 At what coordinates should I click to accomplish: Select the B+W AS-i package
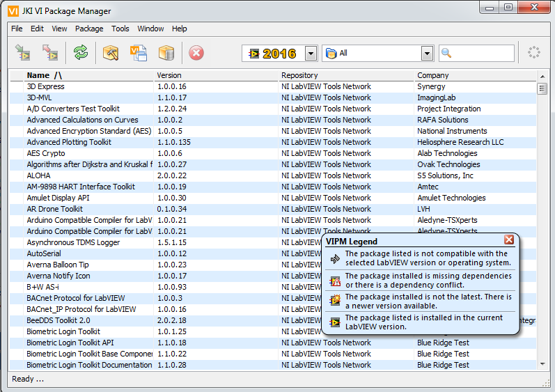[43, 288]
